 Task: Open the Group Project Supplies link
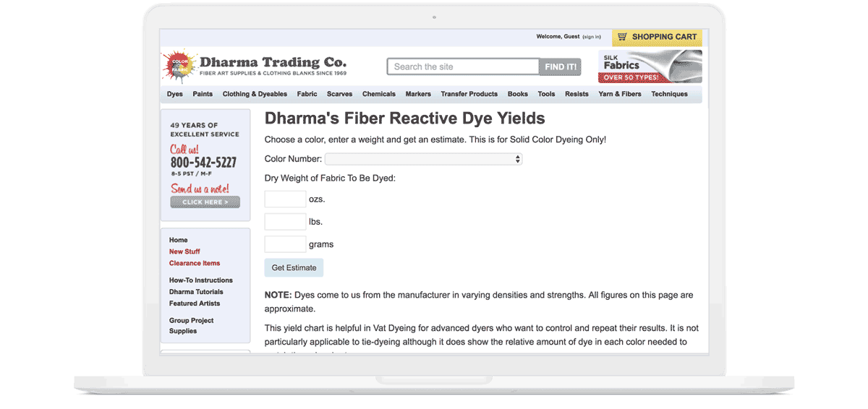pos(192,326)
